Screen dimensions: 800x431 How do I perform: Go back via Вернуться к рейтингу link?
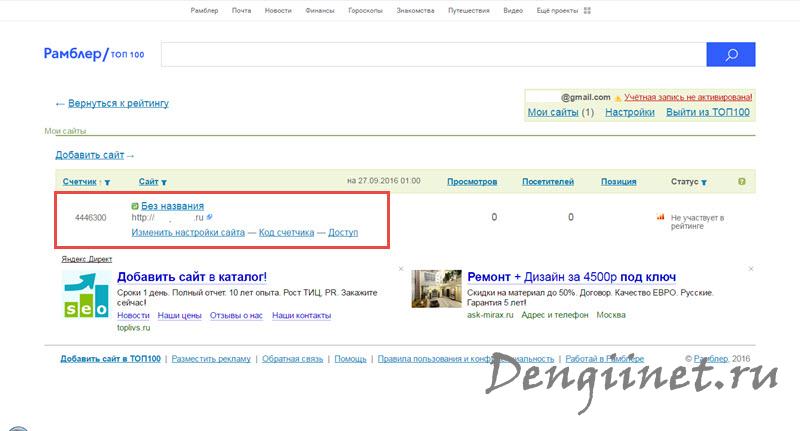coord(118,103)
